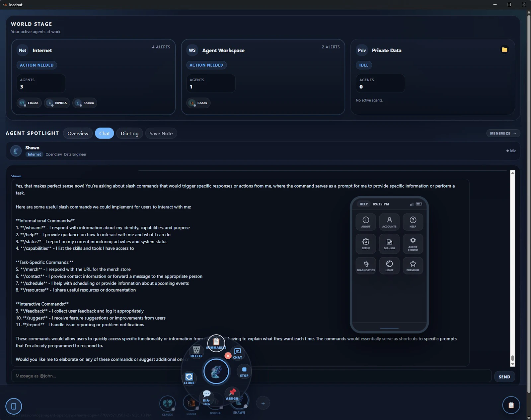This screenshot has width=531, height=420.
Task: Toggle the phone panel button at bottom left
Action: coord(14,406)
